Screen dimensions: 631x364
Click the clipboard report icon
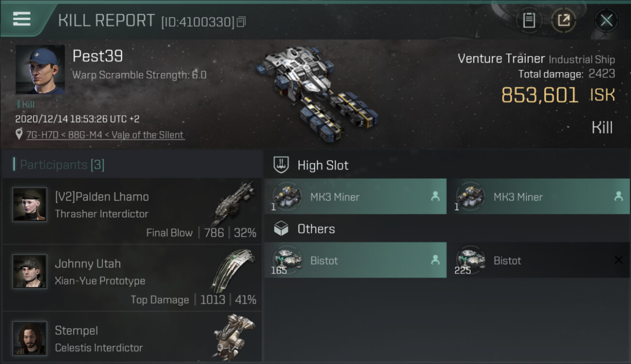(x=529, y=20)
